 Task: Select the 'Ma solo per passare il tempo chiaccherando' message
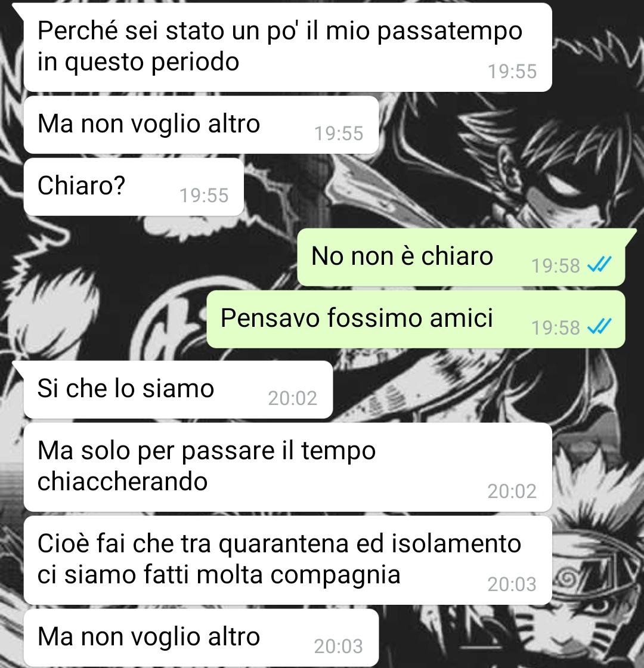coord(288,468)
